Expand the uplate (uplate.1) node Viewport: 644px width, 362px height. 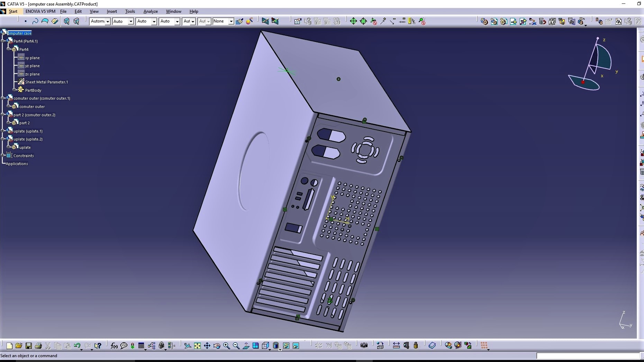click(x=3, y=131)
